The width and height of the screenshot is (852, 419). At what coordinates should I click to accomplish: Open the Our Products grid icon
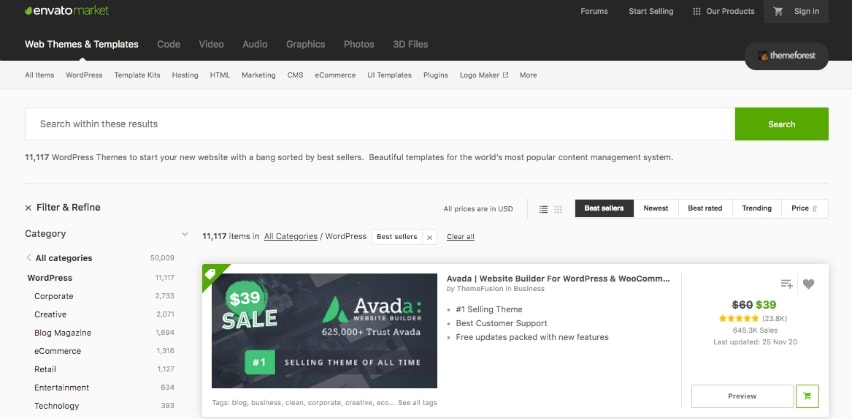[x=697, y=11]
